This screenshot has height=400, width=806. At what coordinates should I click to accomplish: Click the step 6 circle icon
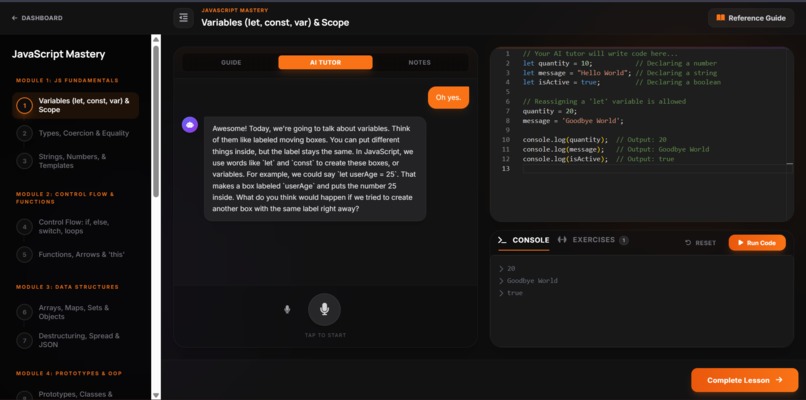click(x=24, y=312)
